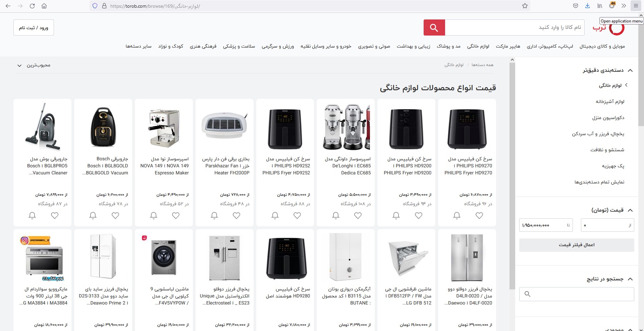
Task: Click the browser address bar URL
Action: (x=155, y=6)
